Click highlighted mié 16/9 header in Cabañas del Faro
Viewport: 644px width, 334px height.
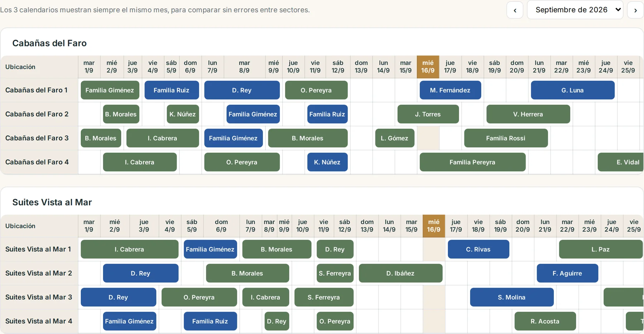pyautogui.click(x=428, y=67)
